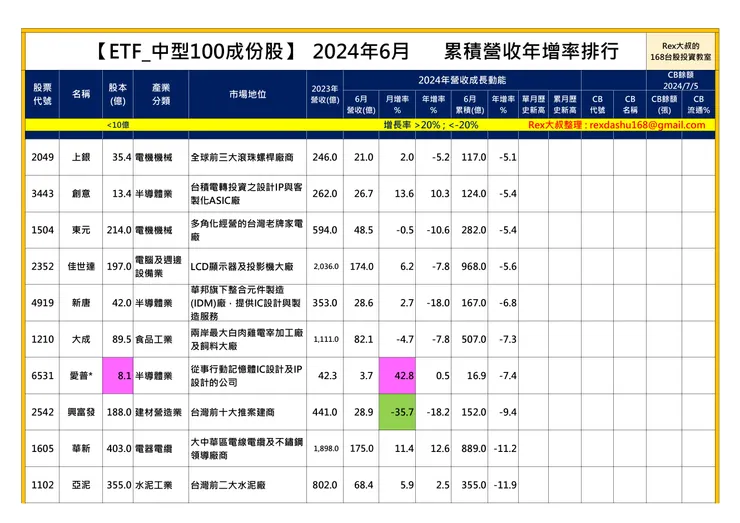
Task: Select the company name 東元
Action: (81, 230)
